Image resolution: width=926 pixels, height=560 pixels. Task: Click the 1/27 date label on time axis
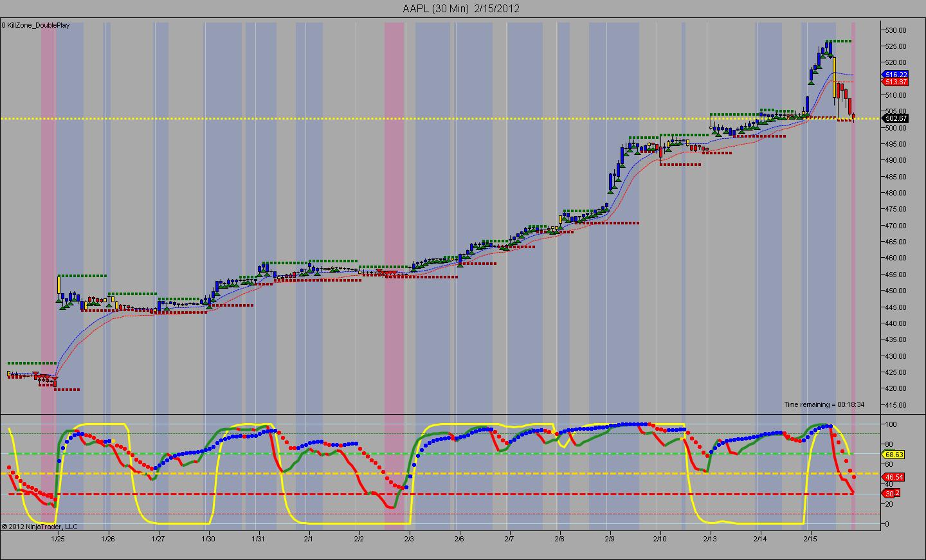(x=158, y=539)
